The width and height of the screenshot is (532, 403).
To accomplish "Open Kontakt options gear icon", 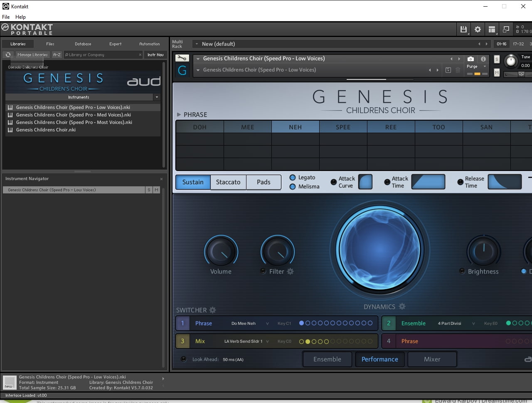I will tap(478, 29).
